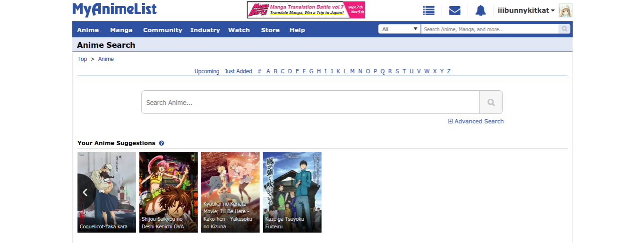This screenshot has height=243, width=644.
Task: Click the Search Anime magnifier button
Action: pos(491,102)
